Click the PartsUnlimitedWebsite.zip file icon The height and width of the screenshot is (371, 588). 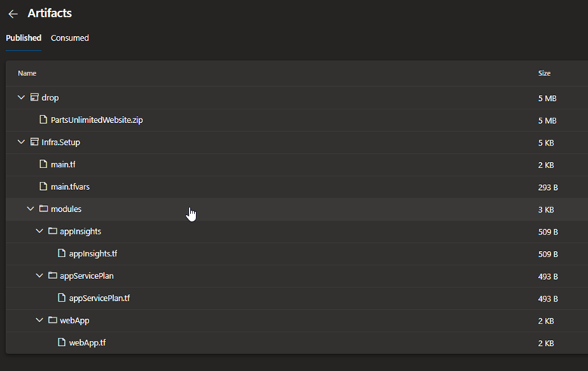(x=44, y=120)
